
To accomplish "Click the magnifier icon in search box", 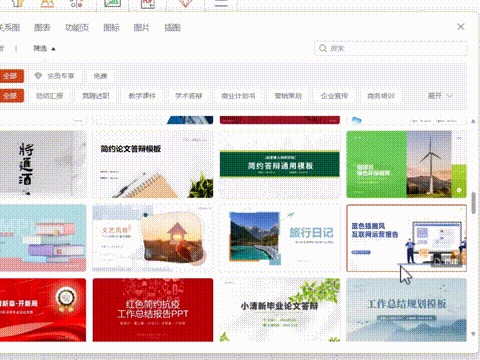I will click(x=323, y=48).
